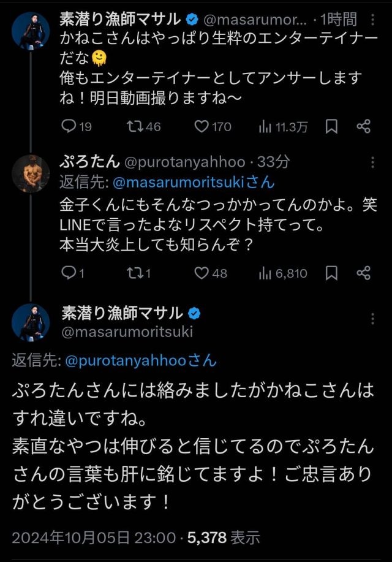Bookmark ぷろたん's tweet
This screenshot has width=392, height=562.
(x=331, y=273)
